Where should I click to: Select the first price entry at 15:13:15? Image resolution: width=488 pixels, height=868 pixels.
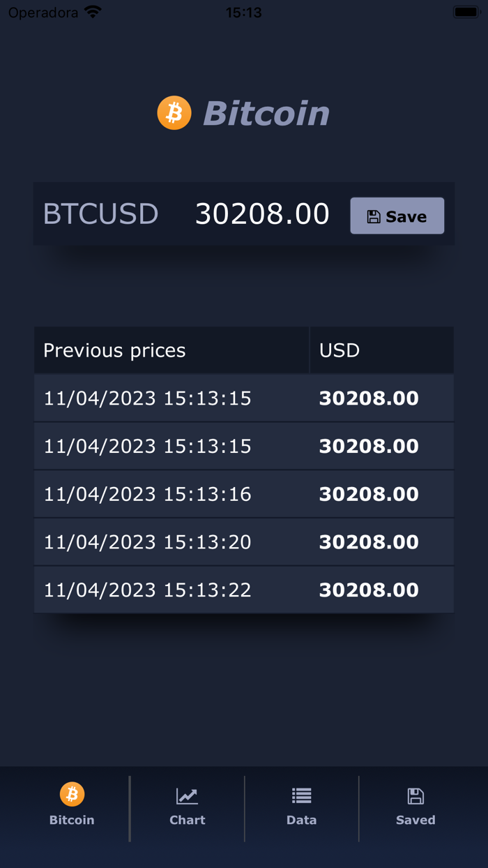(x=244, y=398)
